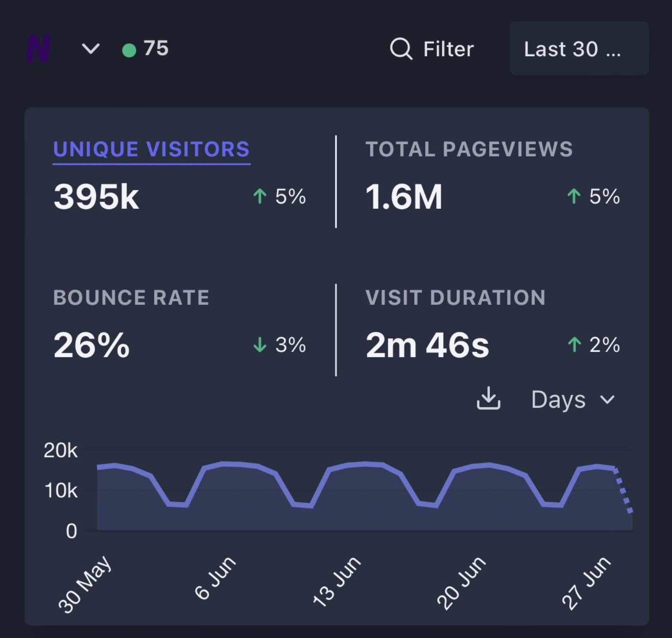Image resolution: width=672 pixels, height=638 pixels.
Task: Click the 3% decrease beside bounce rate
Action: 279,345
